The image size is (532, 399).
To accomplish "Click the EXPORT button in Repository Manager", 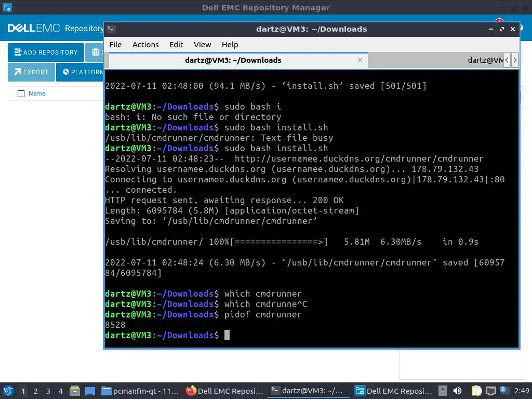I will [x=31, y=72].
